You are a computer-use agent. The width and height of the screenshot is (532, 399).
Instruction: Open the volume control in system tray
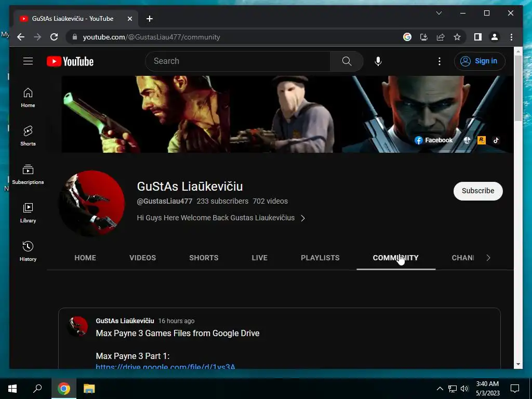point(465,389)
